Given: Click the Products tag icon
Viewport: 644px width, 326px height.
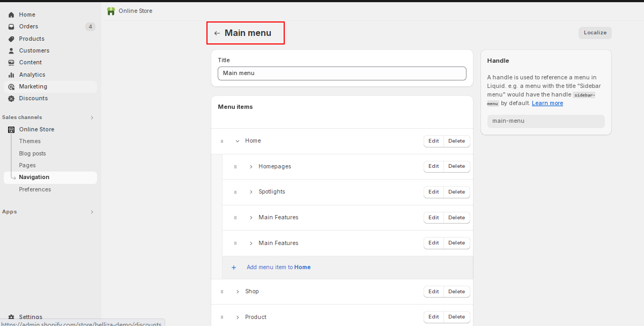Looking at the screenshot, I should click(11, 39).
